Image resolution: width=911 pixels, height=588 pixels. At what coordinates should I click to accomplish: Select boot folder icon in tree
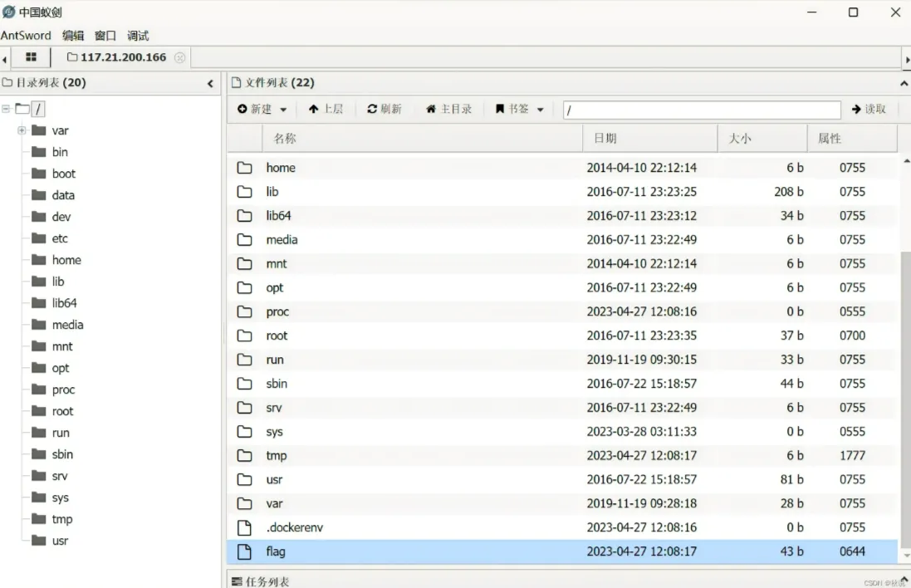(x=39, y=173)
